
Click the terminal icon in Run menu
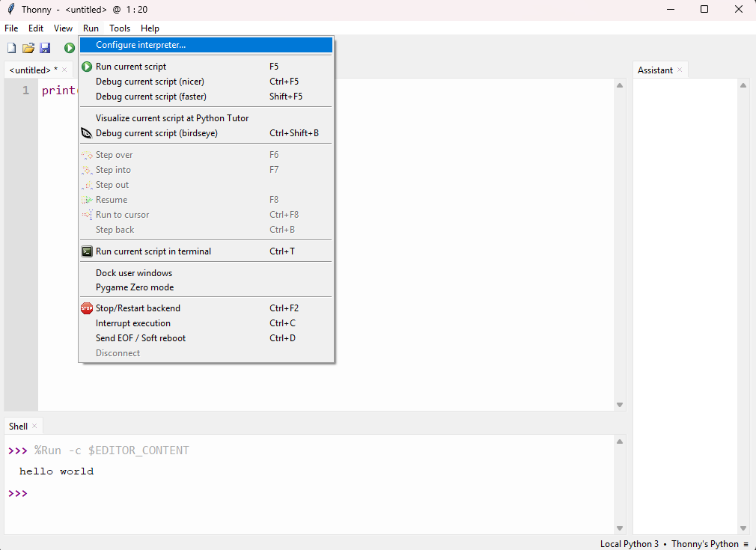[87, 251]
